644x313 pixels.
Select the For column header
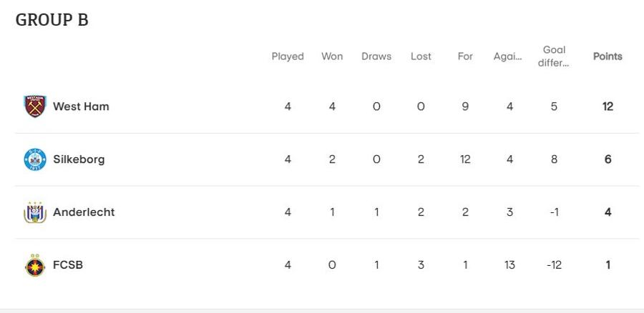coord(465,56)
